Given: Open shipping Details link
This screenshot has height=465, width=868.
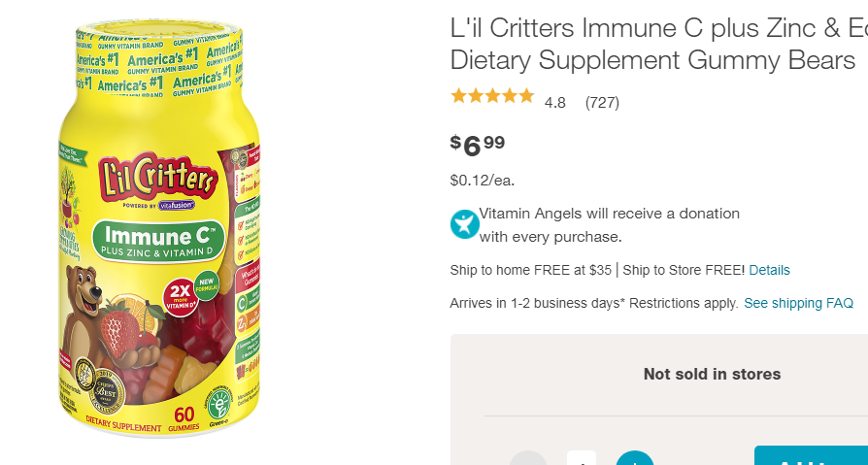Looking at the screenshot, I should coord(769,270).
